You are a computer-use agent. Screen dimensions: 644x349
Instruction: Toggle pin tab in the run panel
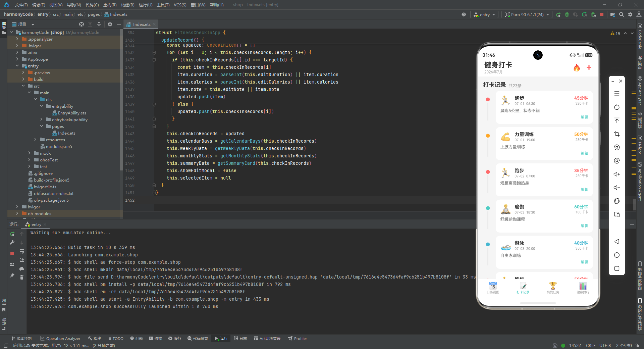tap(12, 276)
